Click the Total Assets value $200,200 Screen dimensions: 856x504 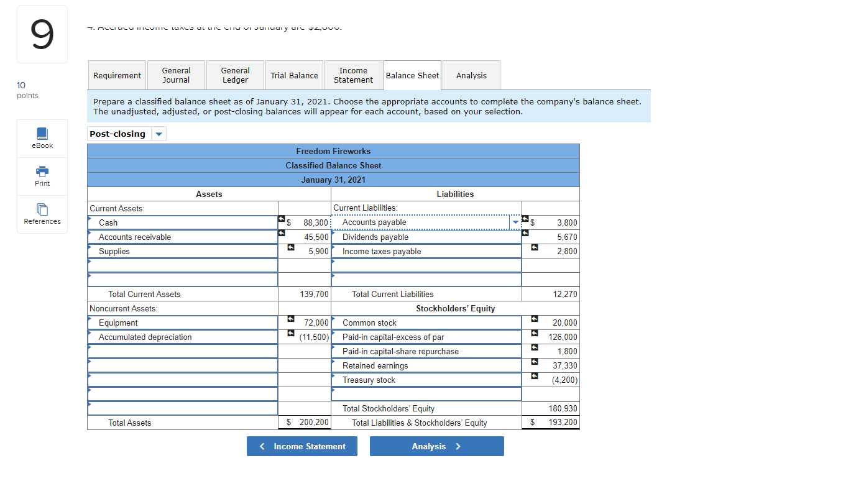click(305, 423)
